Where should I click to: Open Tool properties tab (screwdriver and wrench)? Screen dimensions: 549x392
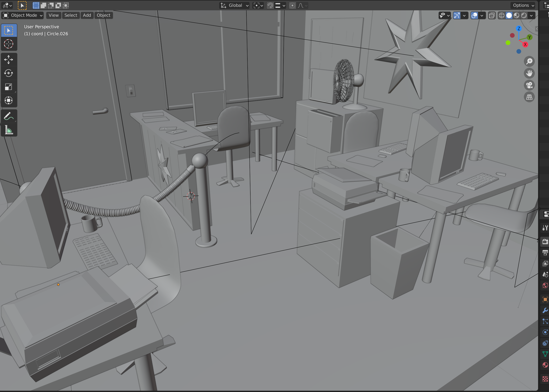click(545, 228)
